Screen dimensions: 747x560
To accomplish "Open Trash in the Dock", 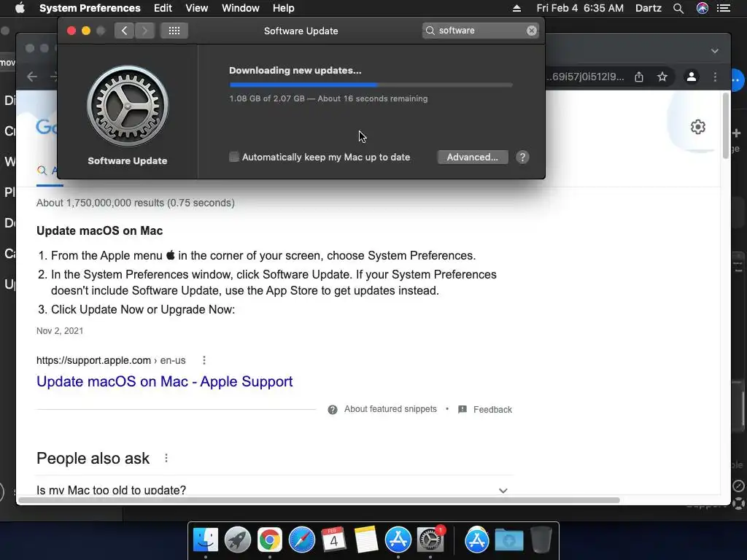I will click(541, 540).
